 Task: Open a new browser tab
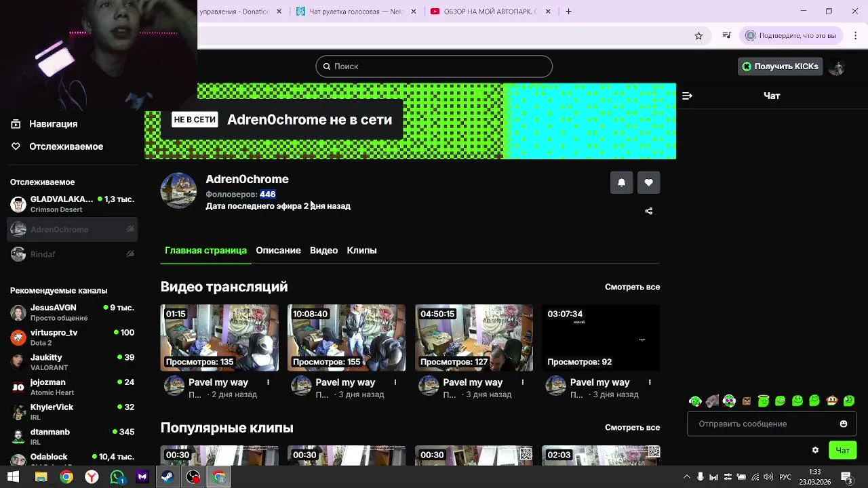568,12
